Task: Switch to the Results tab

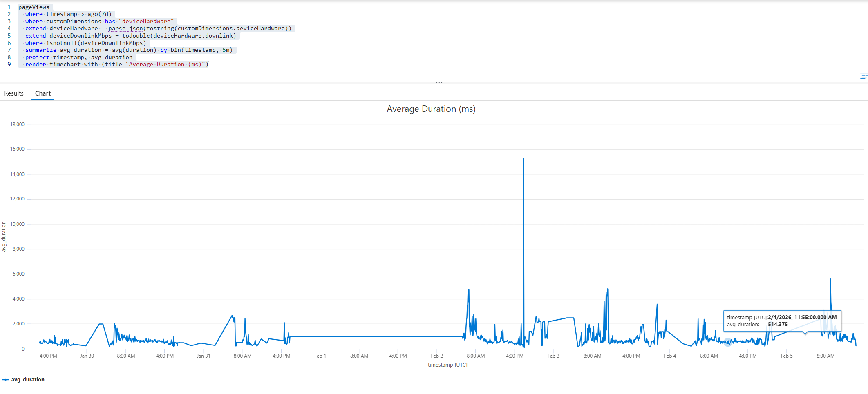Action: (x=14, y=93)
